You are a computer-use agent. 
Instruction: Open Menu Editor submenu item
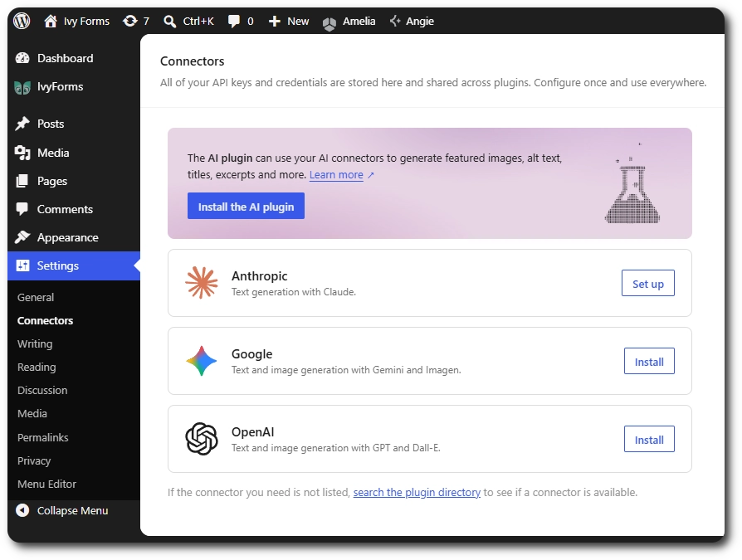[x=46, y=484]
